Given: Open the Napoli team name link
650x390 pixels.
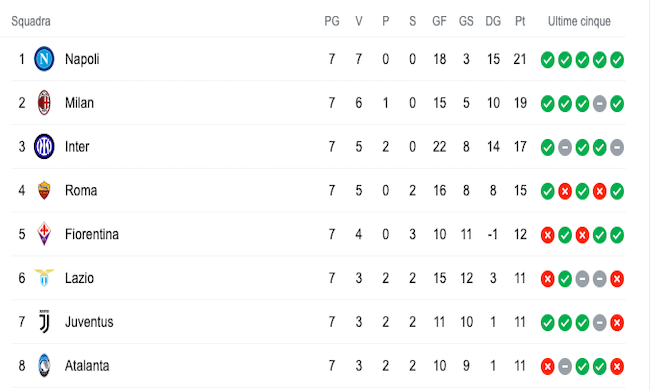Looking at the screenshot, I should click(x=82, y=59).
